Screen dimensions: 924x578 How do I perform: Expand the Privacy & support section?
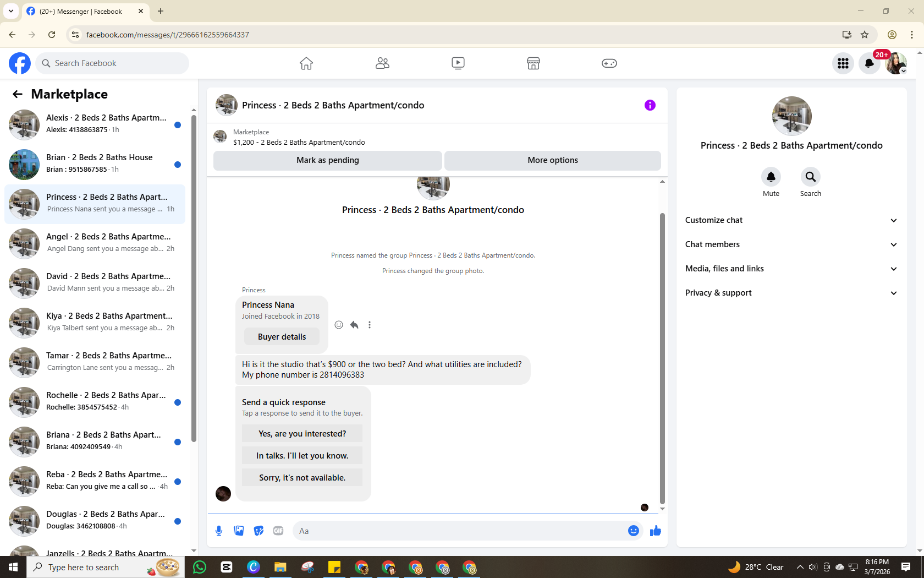[791, 293]
